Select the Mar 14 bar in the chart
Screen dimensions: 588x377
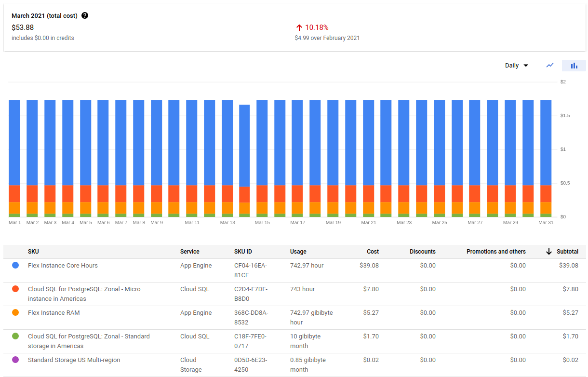pos(245,159)
